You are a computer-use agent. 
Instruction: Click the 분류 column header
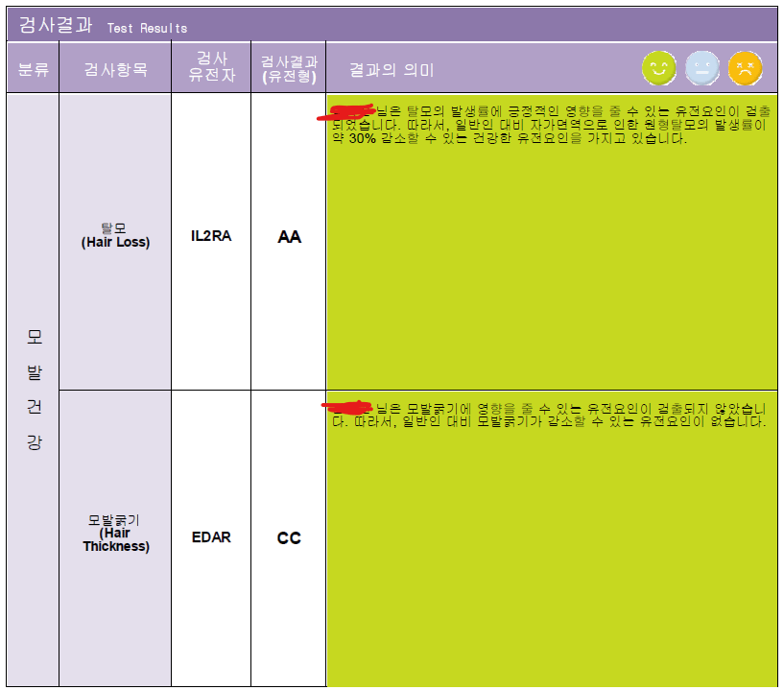click(33, 68)
